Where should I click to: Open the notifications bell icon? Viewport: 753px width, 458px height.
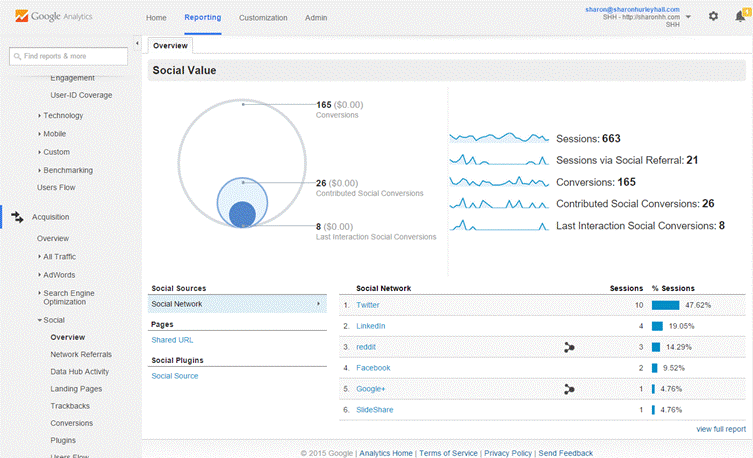[739, 16]
